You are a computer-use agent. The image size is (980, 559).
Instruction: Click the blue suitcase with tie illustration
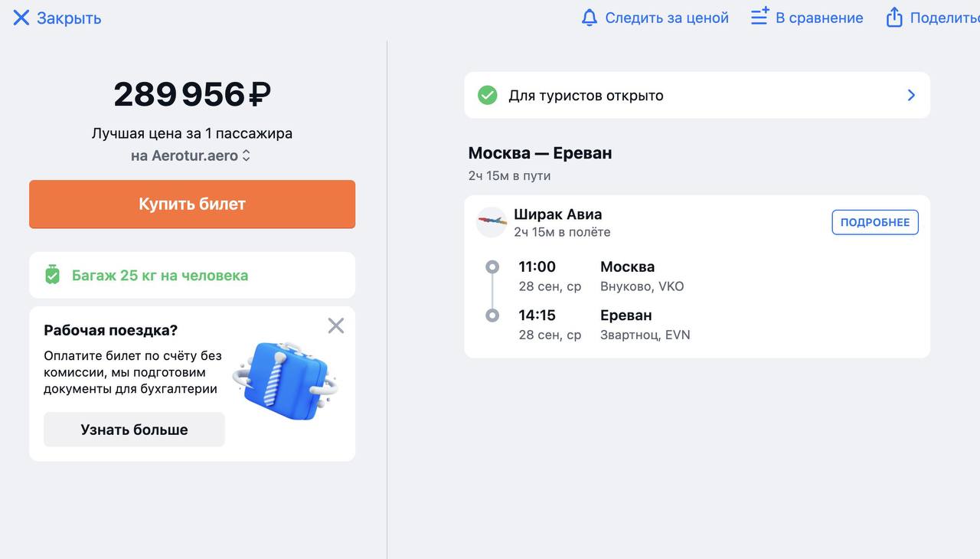click(285, 381)
